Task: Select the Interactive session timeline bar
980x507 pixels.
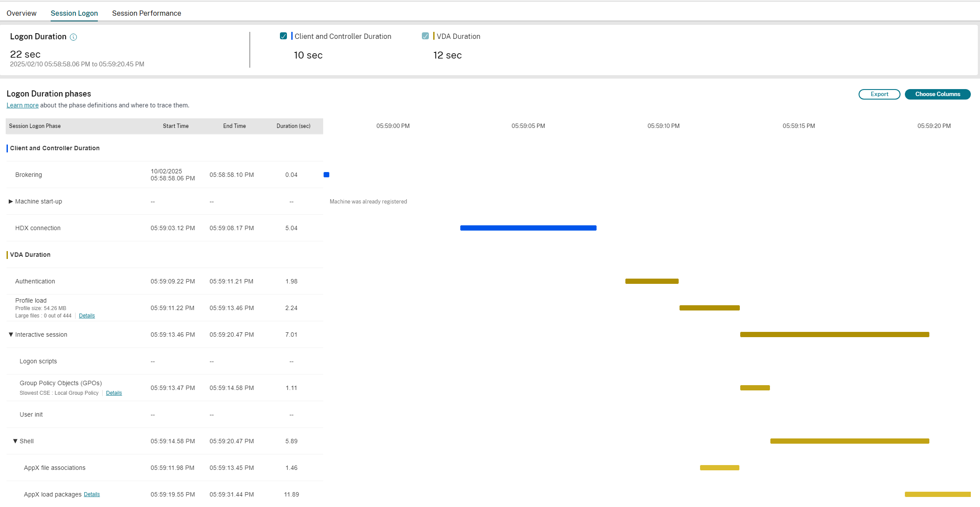Action: pyautogui.click(x=834, y=335)
